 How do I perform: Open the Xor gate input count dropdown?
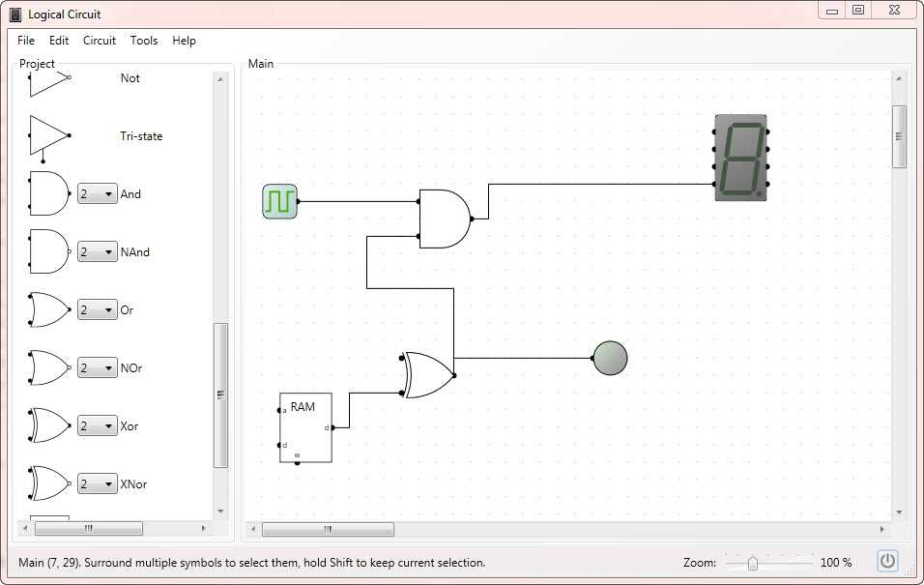(x=98, y=425)
